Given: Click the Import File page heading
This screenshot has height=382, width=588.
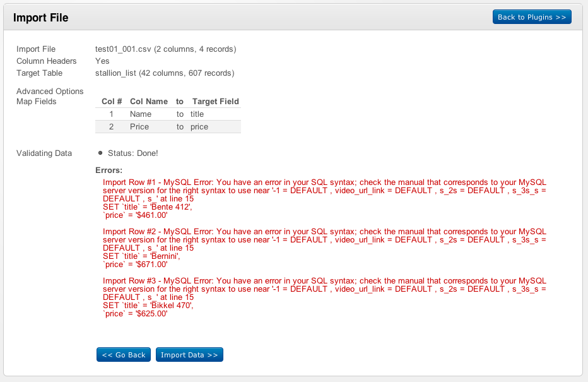Looking at the screenshot, I should click(x=41, y=18).
